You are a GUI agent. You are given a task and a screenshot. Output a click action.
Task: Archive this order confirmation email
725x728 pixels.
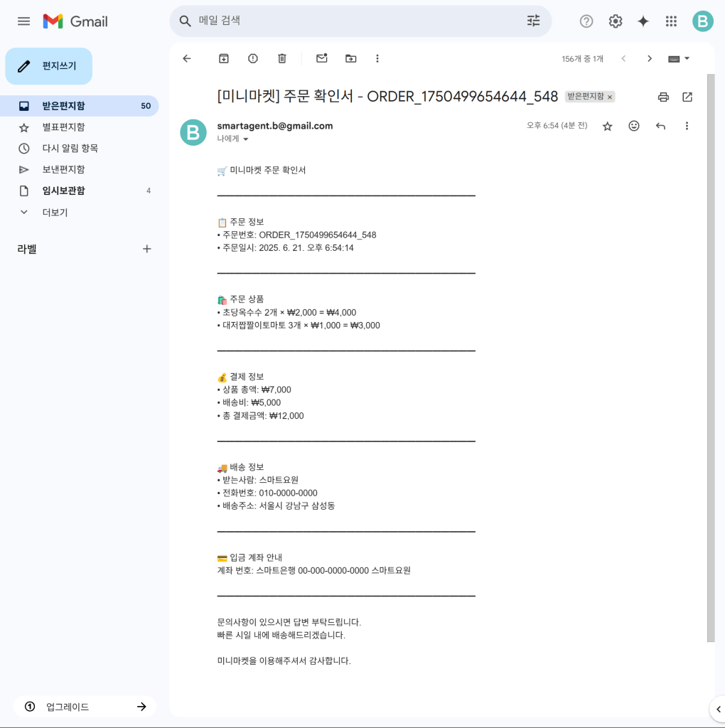(x=224, y=58)
